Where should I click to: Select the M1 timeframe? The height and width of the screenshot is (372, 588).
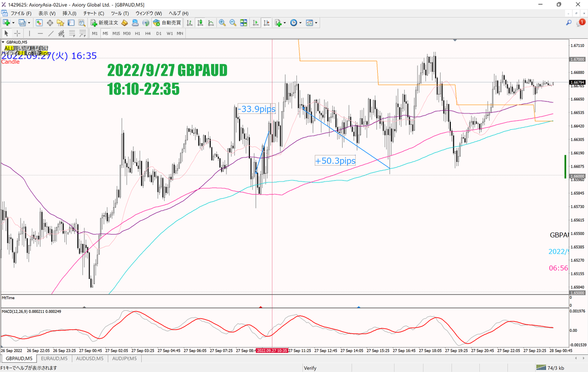(95, 33)
